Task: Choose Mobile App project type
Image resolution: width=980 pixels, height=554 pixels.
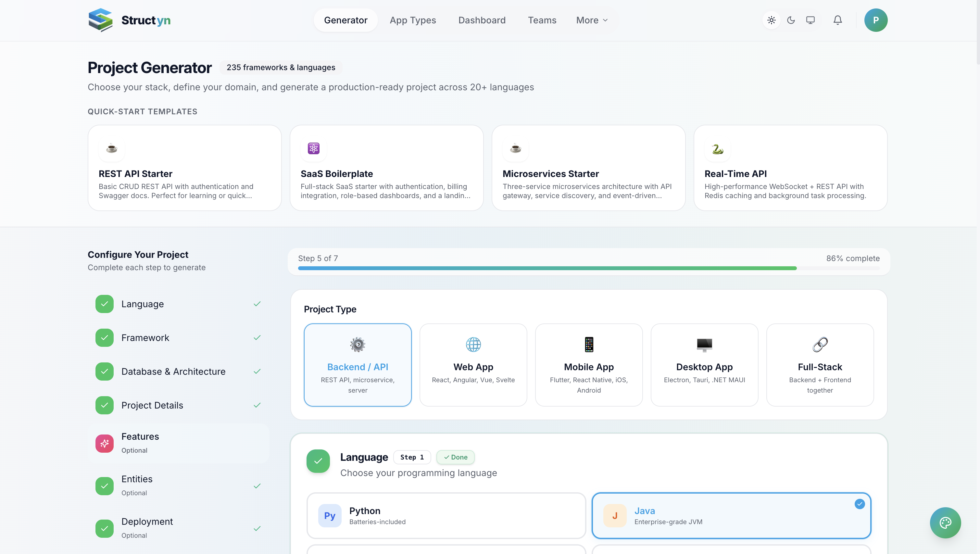Action: coord(589,365)
